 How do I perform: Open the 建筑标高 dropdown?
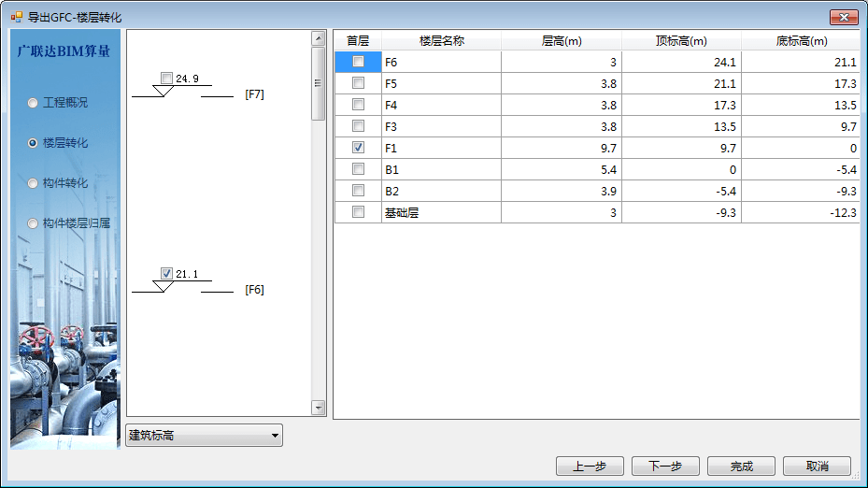coord(205,436)
